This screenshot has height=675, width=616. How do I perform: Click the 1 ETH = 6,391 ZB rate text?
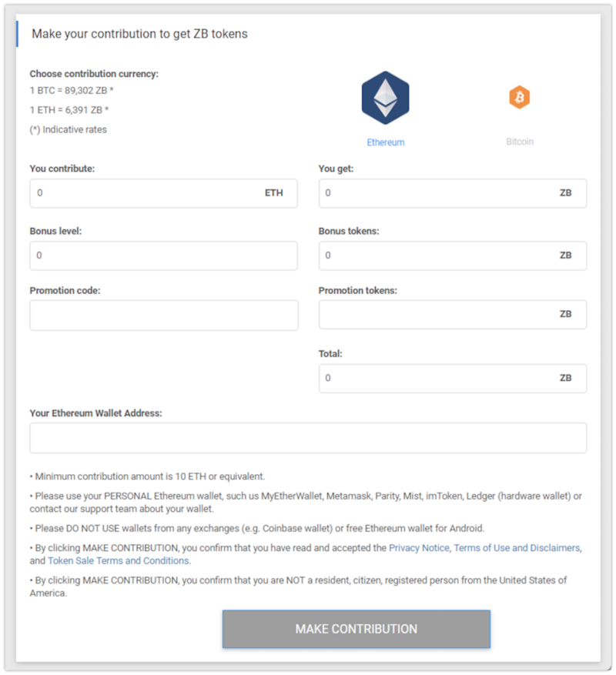[69, 110]
